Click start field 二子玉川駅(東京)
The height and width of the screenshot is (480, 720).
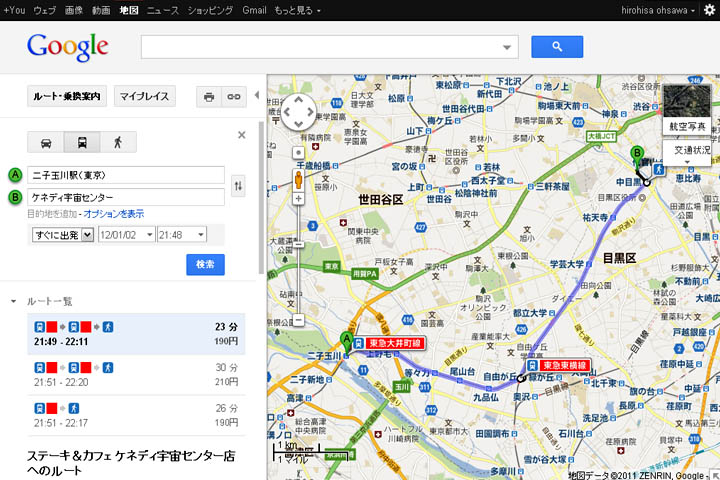(126, 175)
